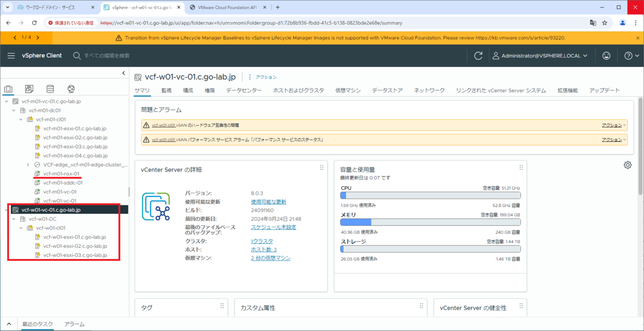This screenshot has width=644, height=331.
Task: Switch to the 監視 tab
Action: click(166, 91)
